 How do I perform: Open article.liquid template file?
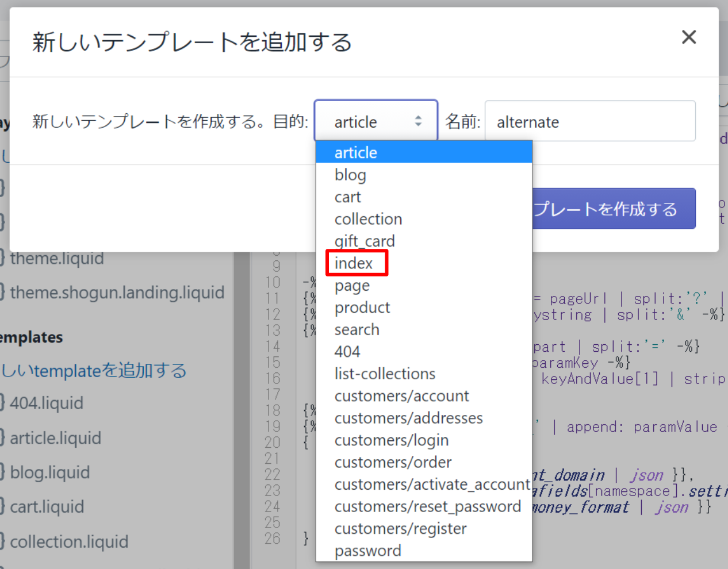coord(56,438)
